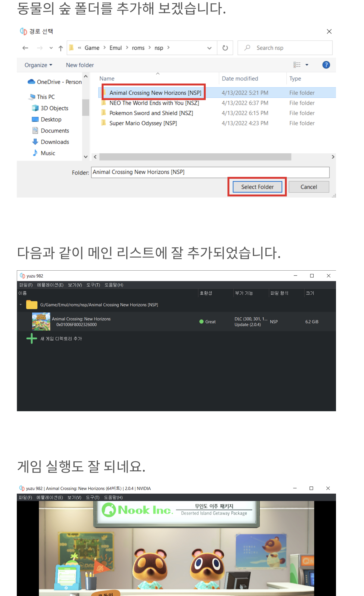The height and width of the screenshot is (596, 364).
Task: Click Game in the address breadcrumb
Action: [92, 48]
